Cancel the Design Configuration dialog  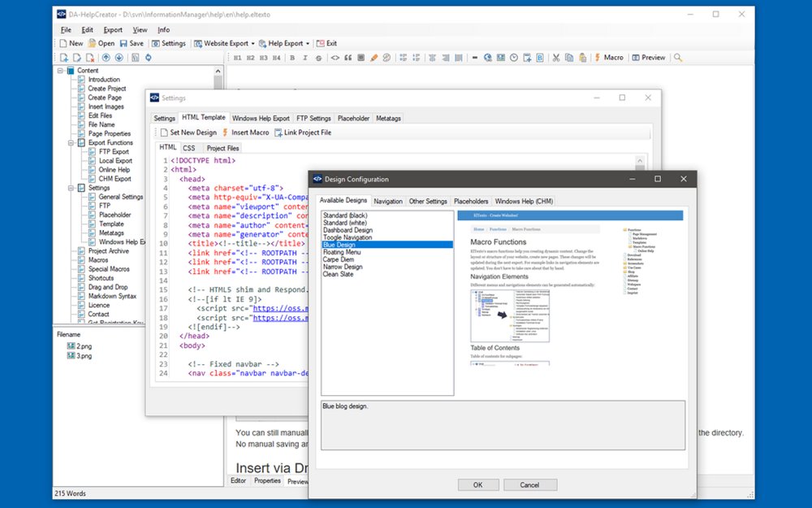click(529, 485)
